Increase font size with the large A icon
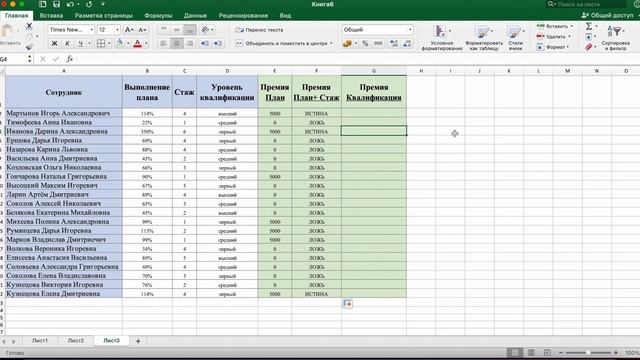The width and height of the screenshot is (640, 360). coord(129,30)
